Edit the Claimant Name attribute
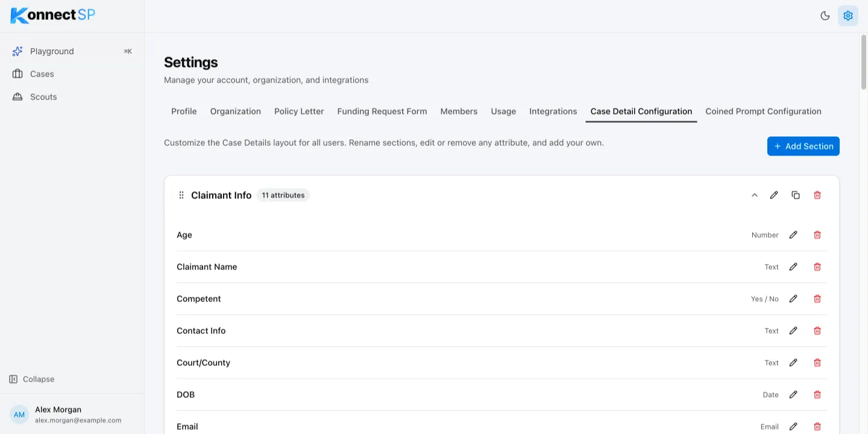Viewport: 868px width, 434px height. tap(793, 267)
